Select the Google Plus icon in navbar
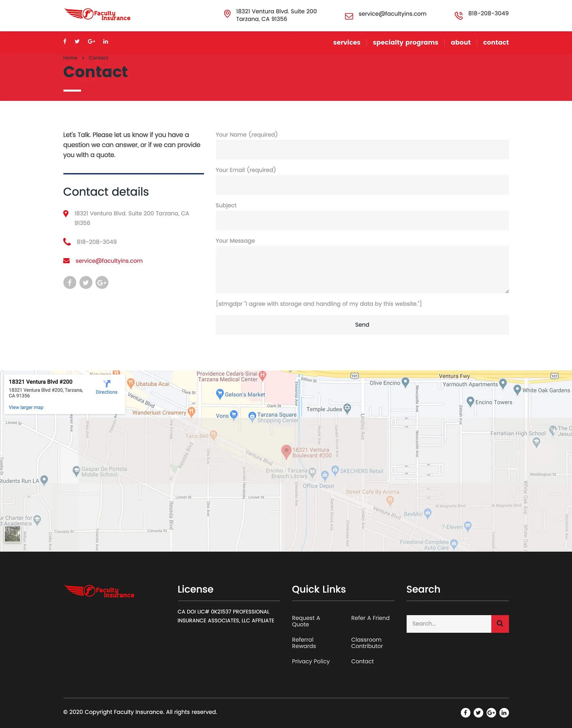Image resolution: width=572 pixels, height=728 pixels. pos(91,41)
